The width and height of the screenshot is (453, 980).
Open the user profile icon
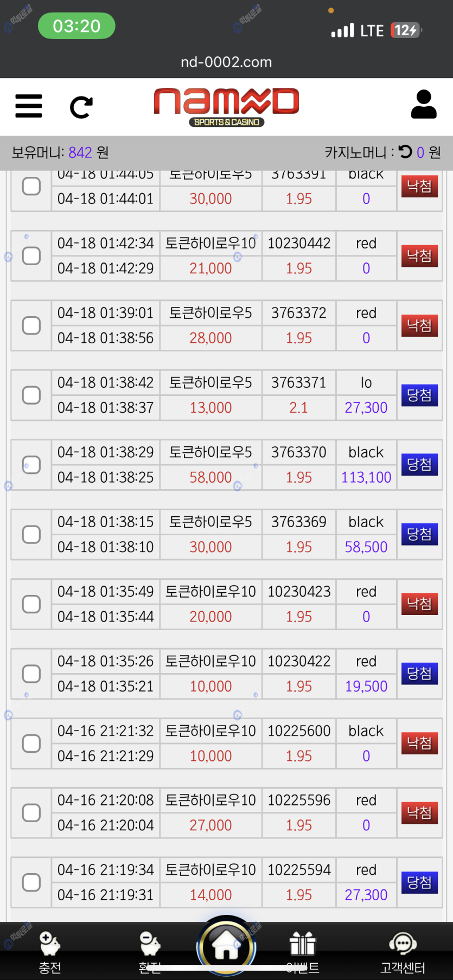[x=423, y=105]
